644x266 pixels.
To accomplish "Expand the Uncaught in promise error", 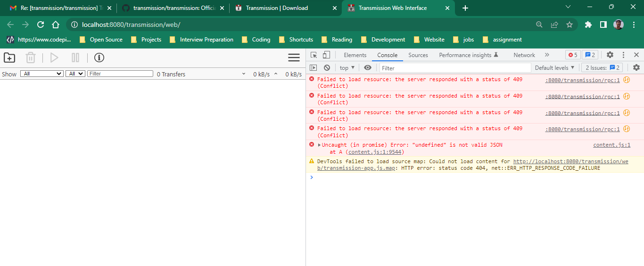I will [320, 145].
